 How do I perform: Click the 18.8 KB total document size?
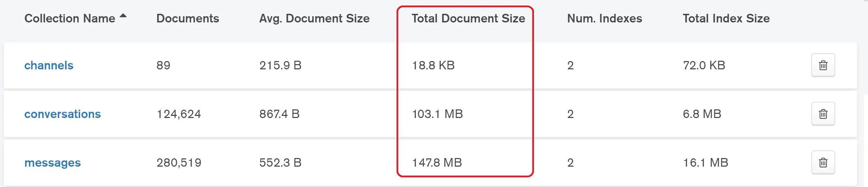click(x=433, y=65)
